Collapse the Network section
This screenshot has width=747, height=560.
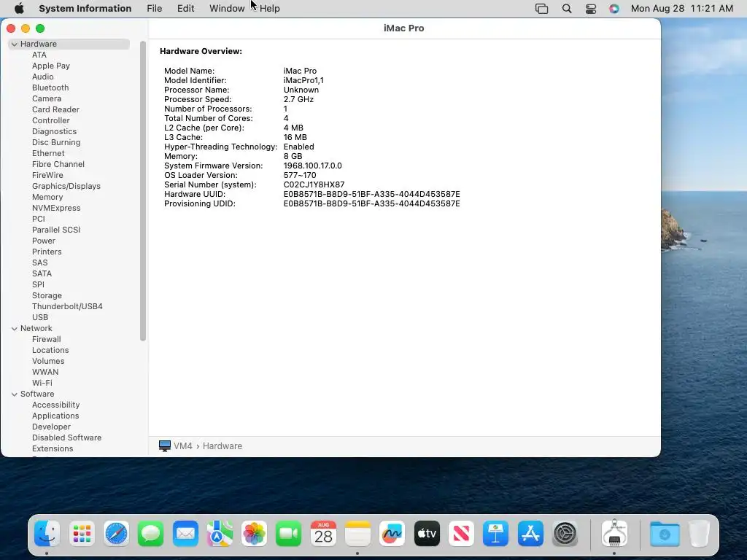(x=15, y=329)
